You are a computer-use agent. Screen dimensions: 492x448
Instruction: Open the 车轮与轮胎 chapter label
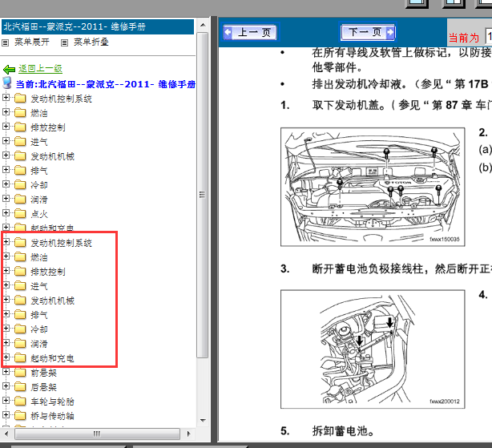[x=52, y=402]
